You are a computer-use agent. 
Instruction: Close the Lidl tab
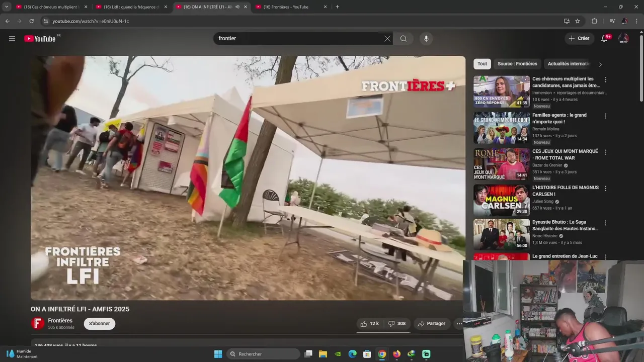point(166,7)
